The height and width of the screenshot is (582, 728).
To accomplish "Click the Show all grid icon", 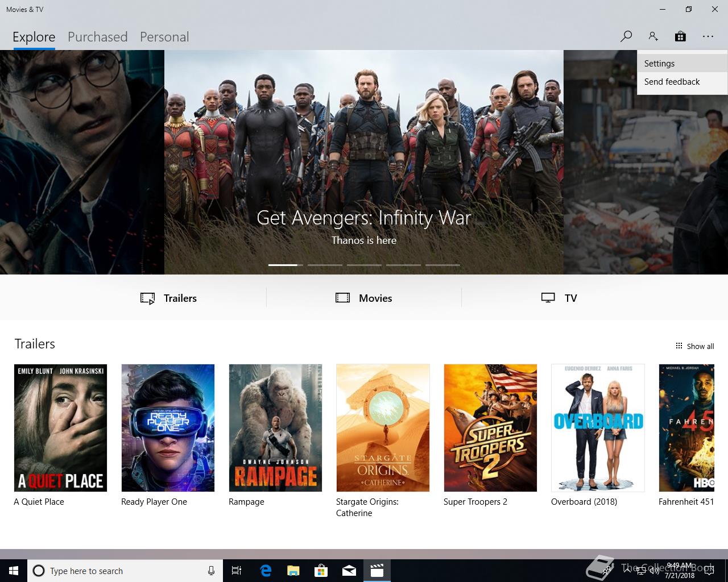I will tap(679, 346).
